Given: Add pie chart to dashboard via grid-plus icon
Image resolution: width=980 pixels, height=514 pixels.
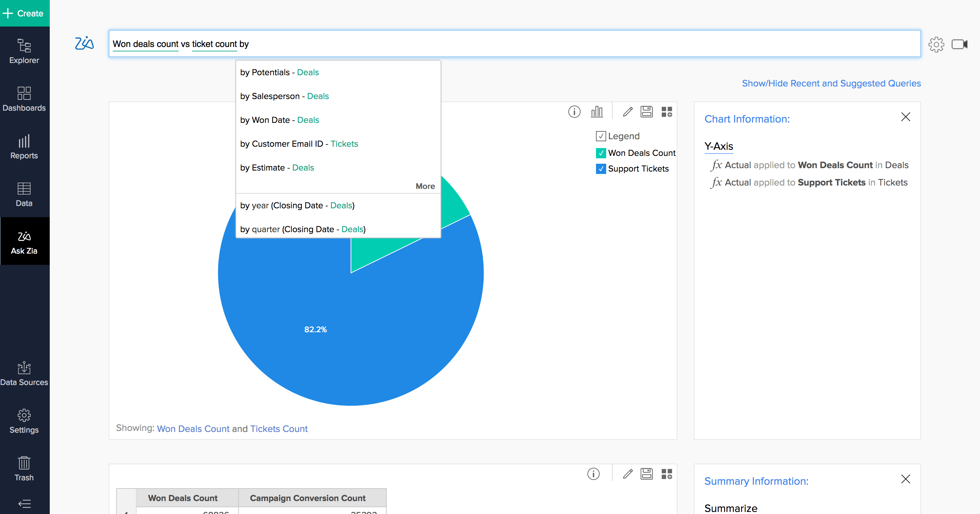Looking at the screenshot, I should 667,112.
